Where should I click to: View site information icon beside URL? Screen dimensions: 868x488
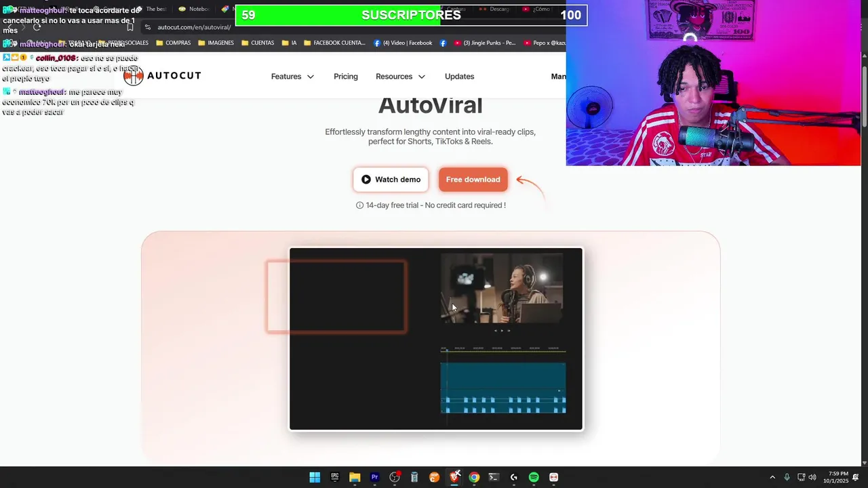tap(148, 27)
